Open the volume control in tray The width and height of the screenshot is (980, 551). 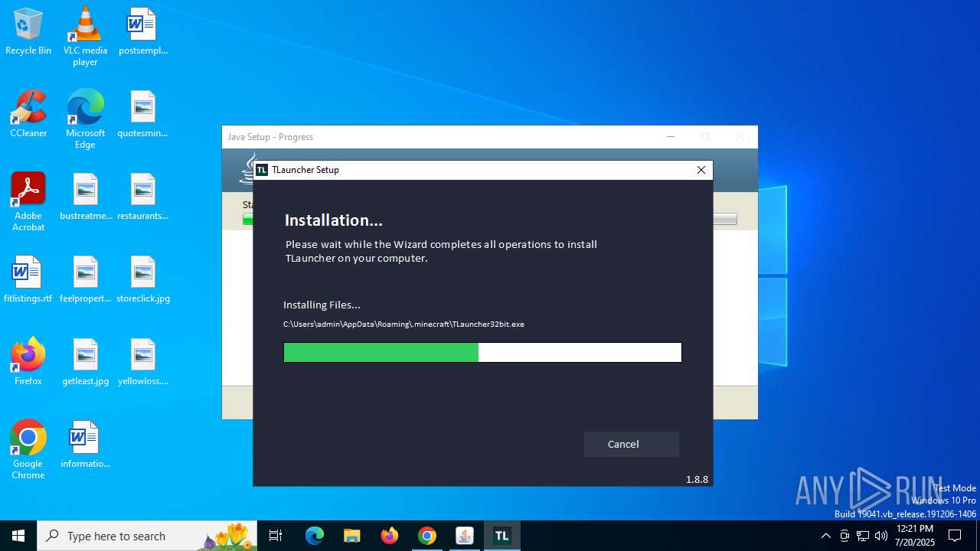(881, 536)
